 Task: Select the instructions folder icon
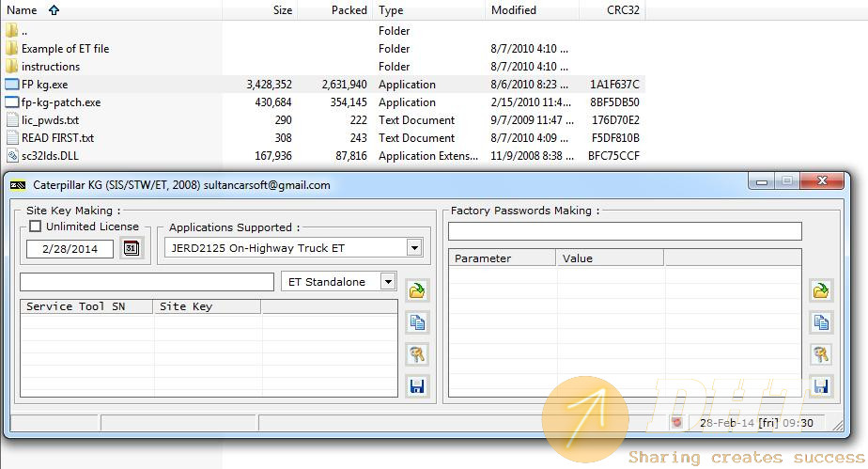(11, 67)
